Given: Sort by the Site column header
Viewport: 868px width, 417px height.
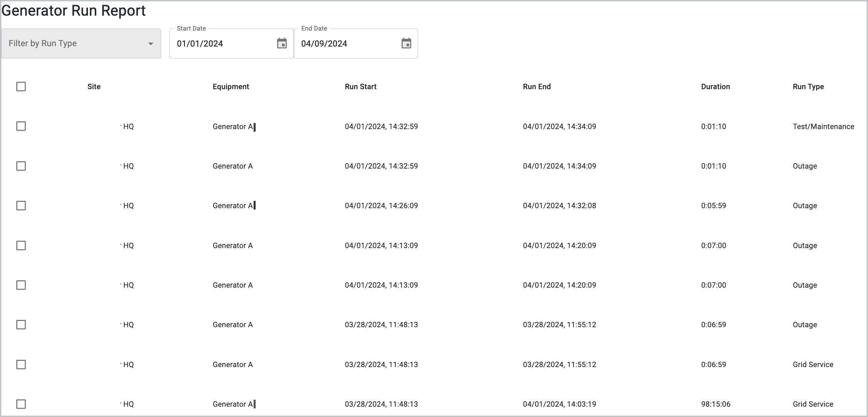Looking at the screenshot, I should pyautogui.click(x=94, y=86).
